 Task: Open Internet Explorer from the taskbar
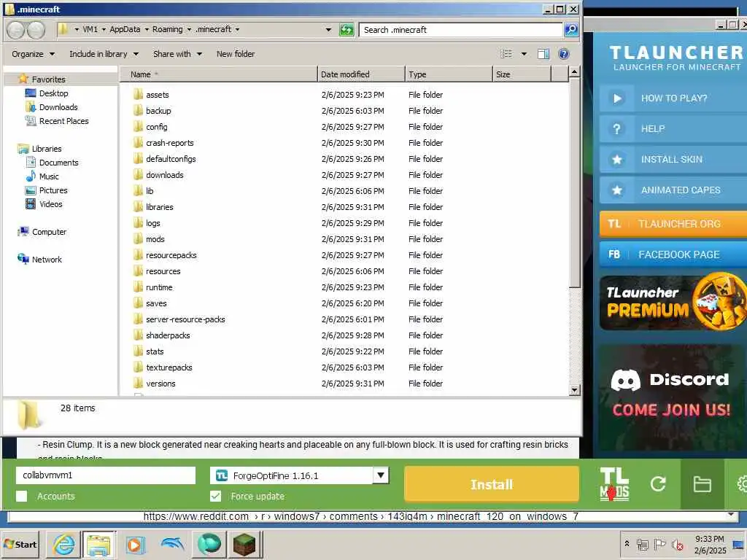[64, 544]
